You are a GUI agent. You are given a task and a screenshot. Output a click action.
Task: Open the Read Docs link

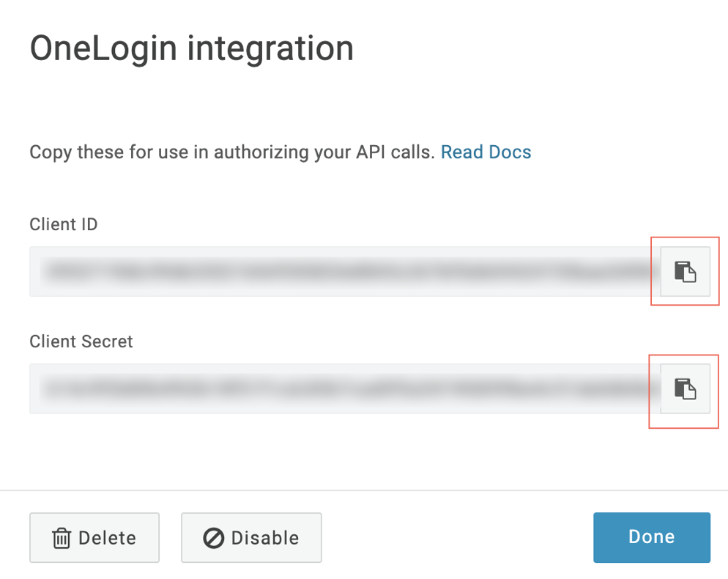pyautogui.click(x=486, y=152)
